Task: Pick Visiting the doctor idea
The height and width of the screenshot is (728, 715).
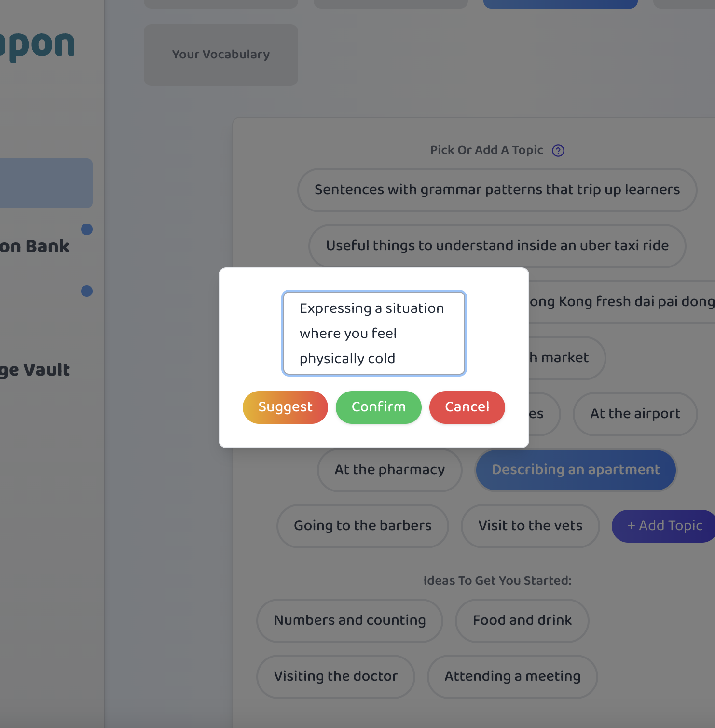Action: point(336,676)
